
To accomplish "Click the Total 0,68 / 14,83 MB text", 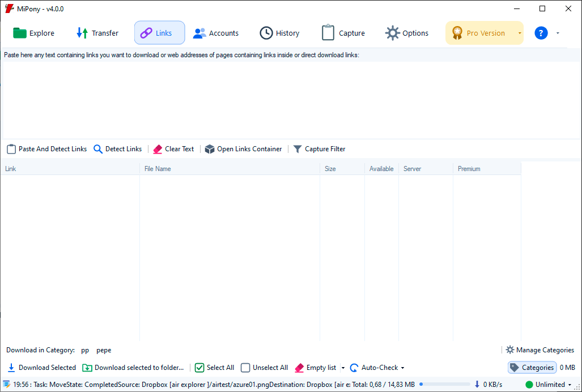I will (x=384, y=384).
